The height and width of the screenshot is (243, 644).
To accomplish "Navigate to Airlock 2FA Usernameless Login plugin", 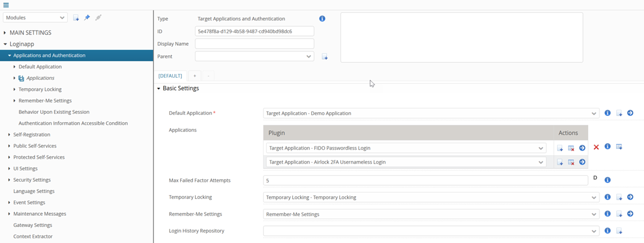I will click(582, 162).
